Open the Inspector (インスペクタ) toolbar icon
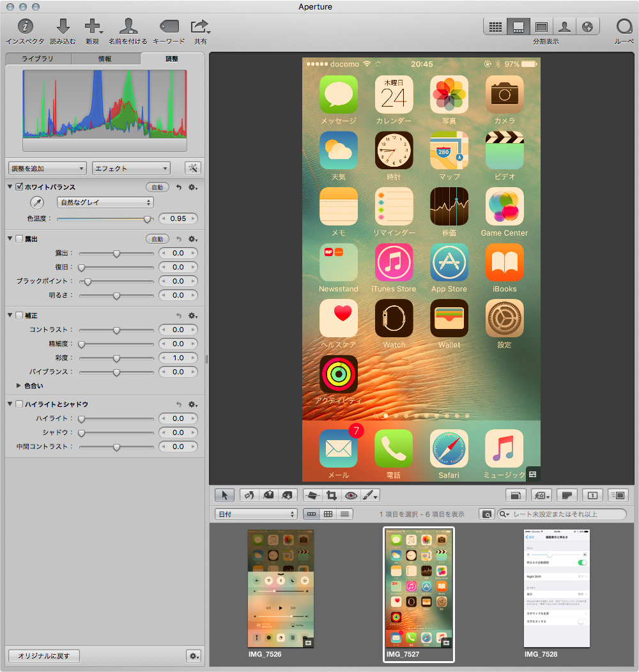Screen dimensions: 639x672 tap(26, 27)
